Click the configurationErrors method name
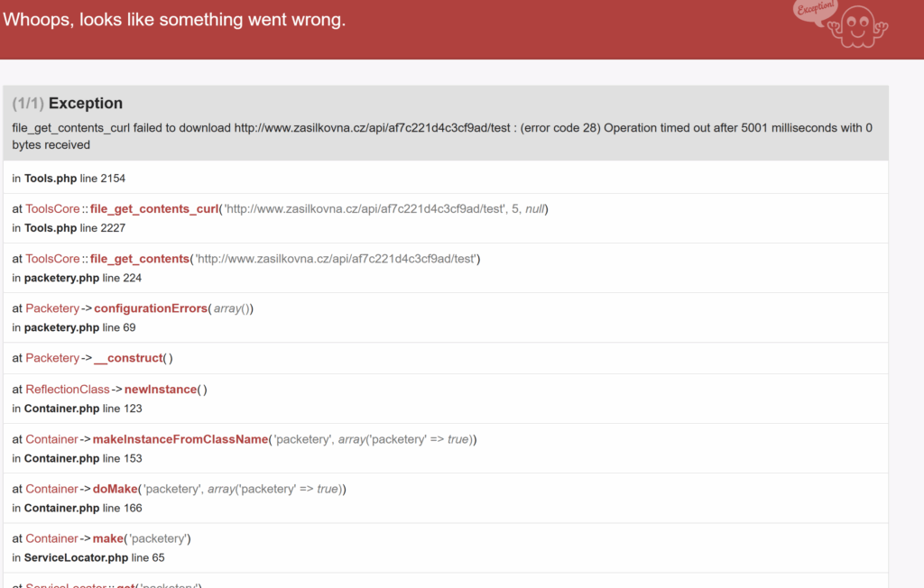 point(151,308)
